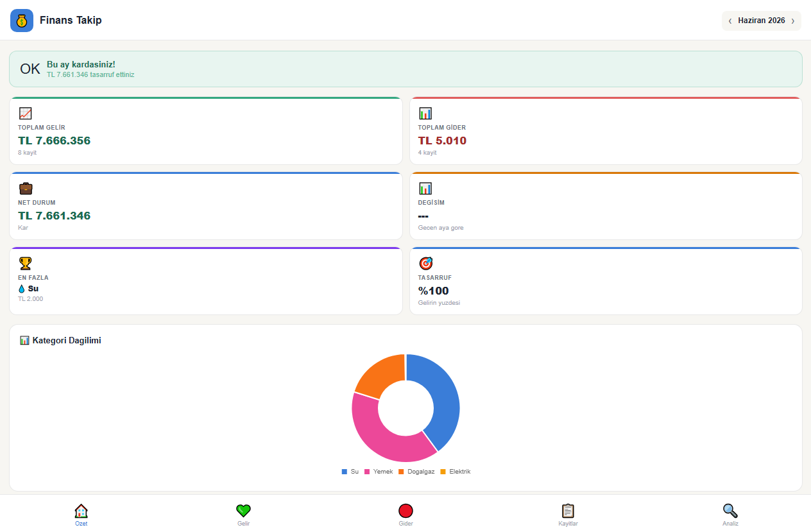Go to previous month with left chevron
Image resolution: width=811 pixels, height=532 pixels.
[x=730, y=21]
